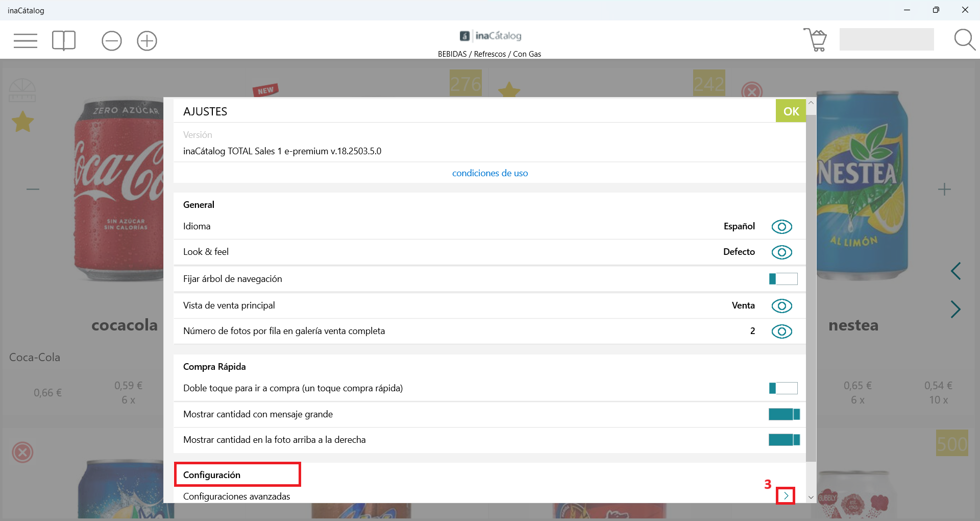Click the AJUSTES dialog title
This screenshot has width=980, height=521.
click(205, 111)
